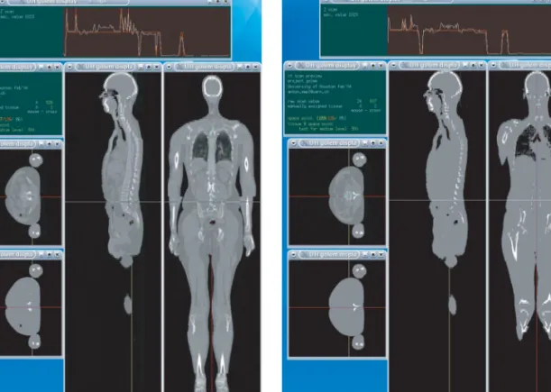This screenshot has width=551, height=392.
Task: Minimize the full-body coronal view window, left screenshot
Action: click(241, 67)
